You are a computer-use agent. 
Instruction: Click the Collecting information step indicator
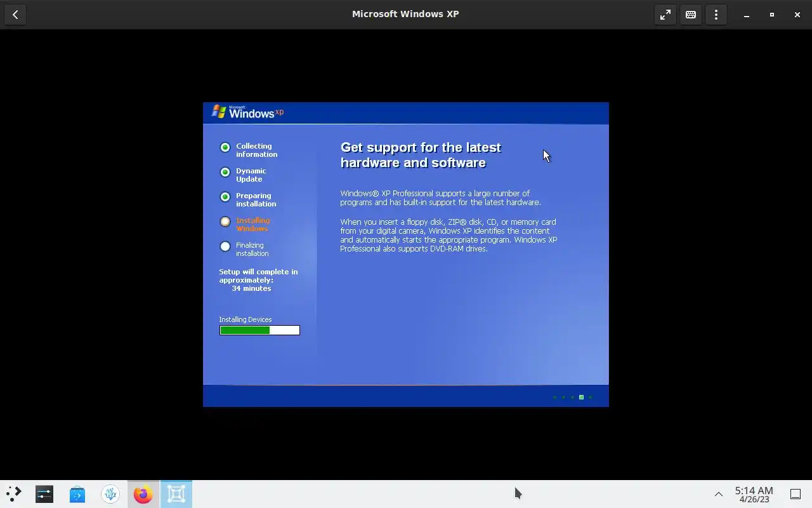click(225, 147)
